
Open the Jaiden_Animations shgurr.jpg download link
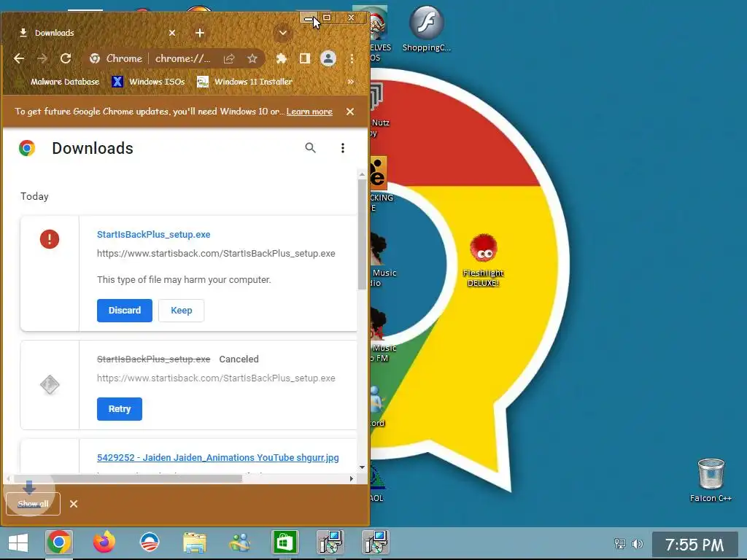(217, 458)
